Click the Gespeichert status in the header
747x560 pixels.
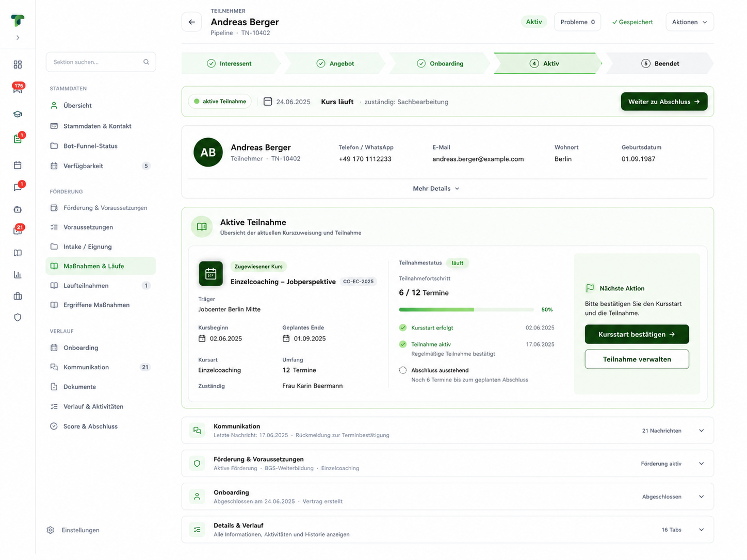(x=632, y=22)
